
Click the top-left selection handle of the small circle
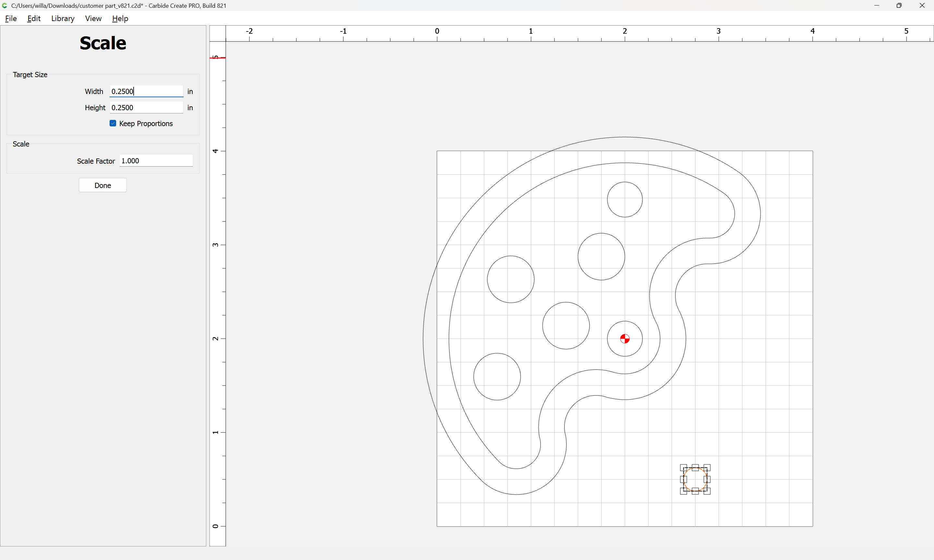[x=683, y=468]
